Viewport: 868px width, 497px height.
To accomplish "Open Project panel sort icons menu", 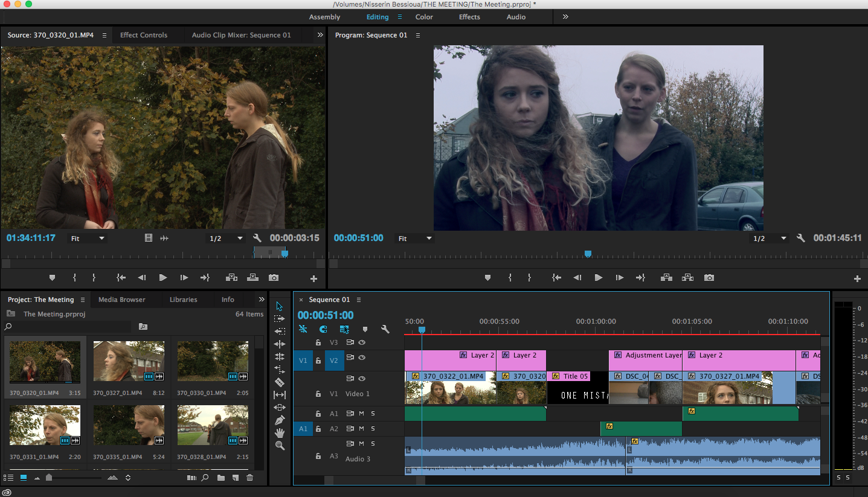I will click(128, 478).
